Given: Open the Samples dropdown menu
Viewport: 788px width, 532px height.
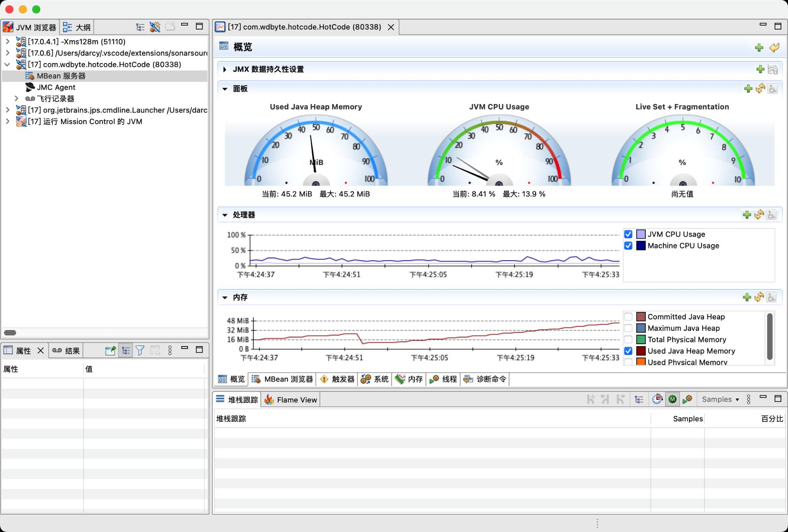Looking at the screenshot, I should [720, 399].
